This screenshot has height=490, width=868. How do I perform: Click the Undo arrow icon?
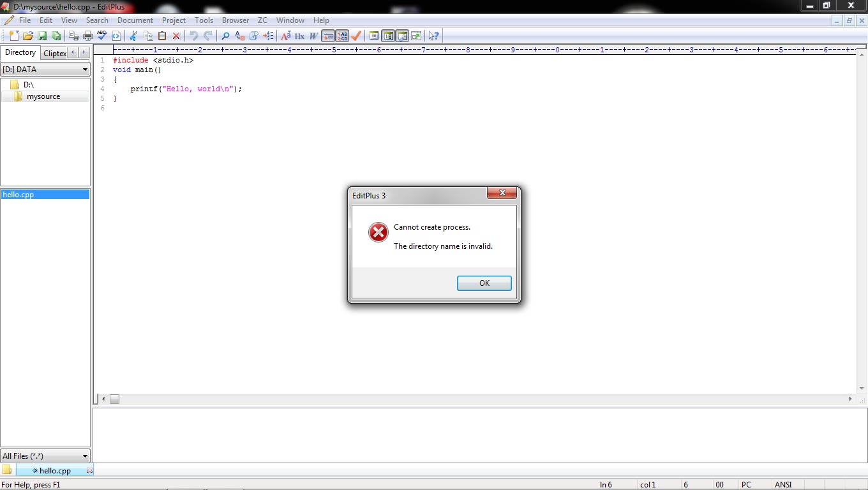[x=194, y=36]
